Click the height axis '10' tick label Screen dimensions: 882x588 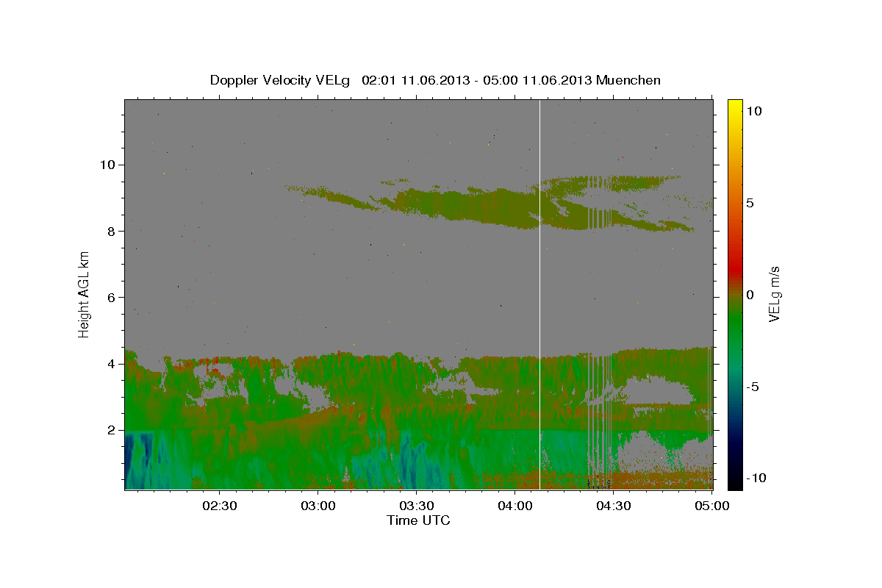(108, 164)
